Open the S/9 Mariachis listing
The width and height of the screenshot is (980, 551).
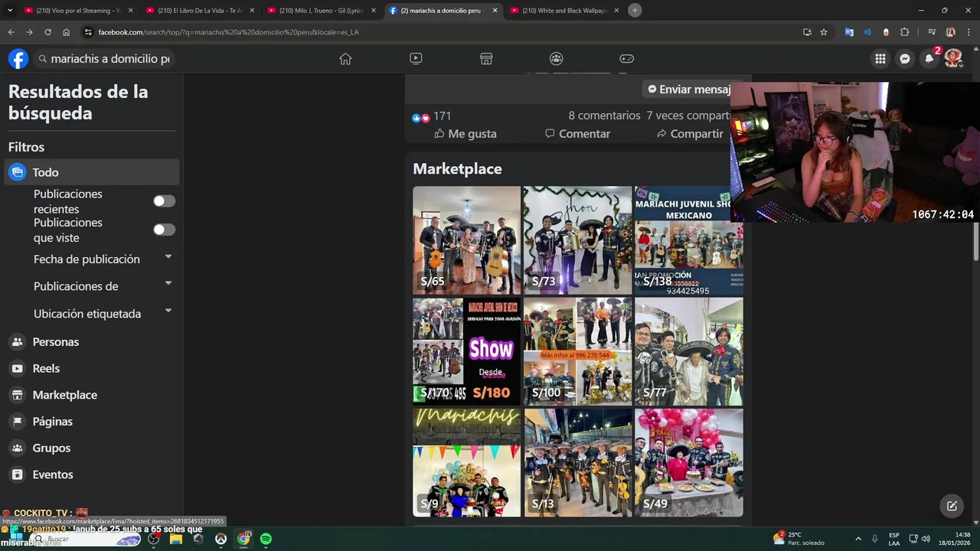466,462
